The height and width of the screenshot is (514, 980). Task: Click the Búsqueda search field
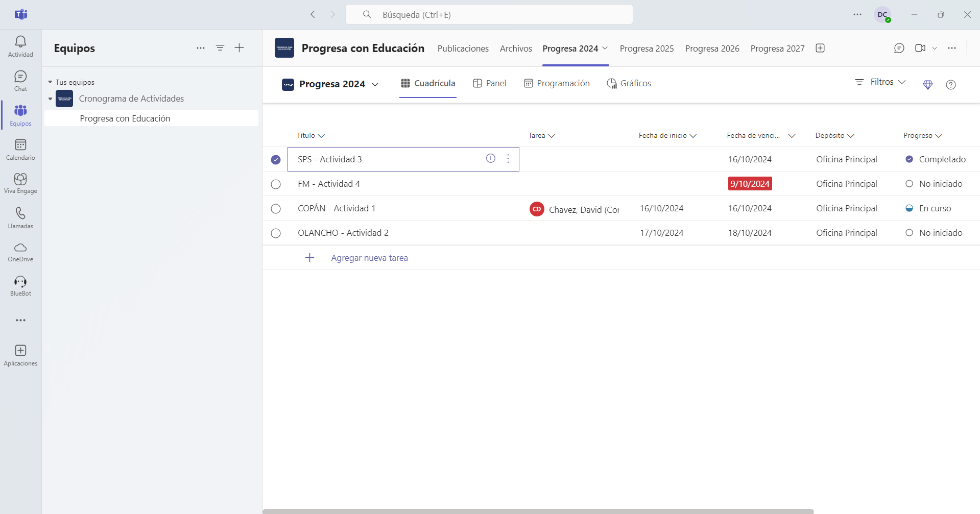489,14
